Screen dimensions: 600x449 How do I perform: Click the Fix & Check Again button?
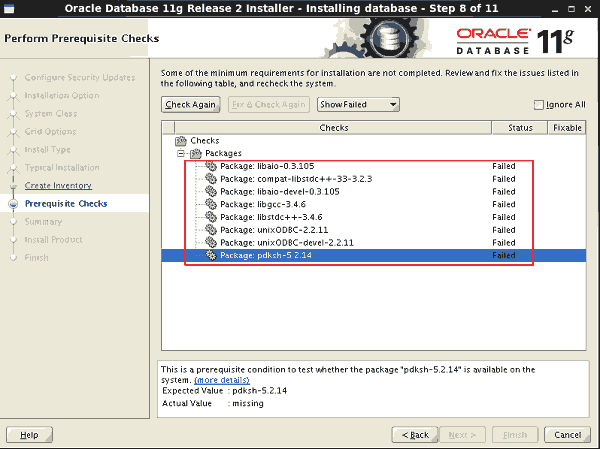pyautogui.click(x=269, y=104)
